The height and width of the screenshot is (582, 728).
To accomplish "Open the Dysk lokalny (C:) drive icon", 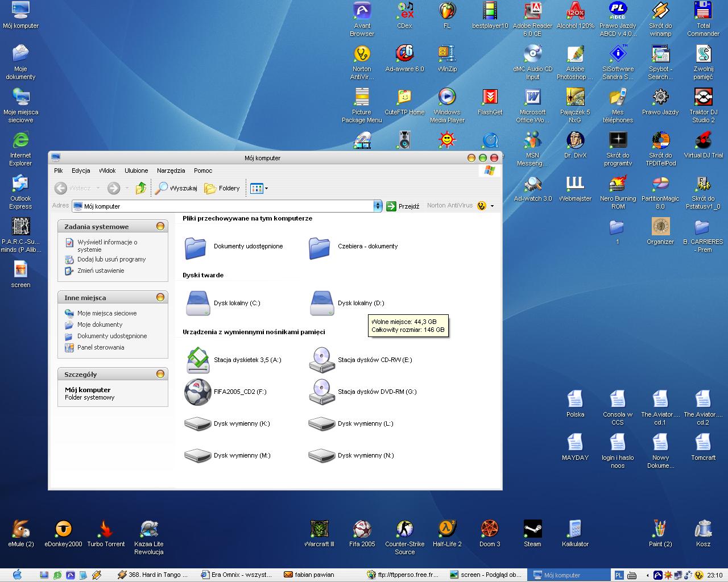I will (x=198, y=303).
